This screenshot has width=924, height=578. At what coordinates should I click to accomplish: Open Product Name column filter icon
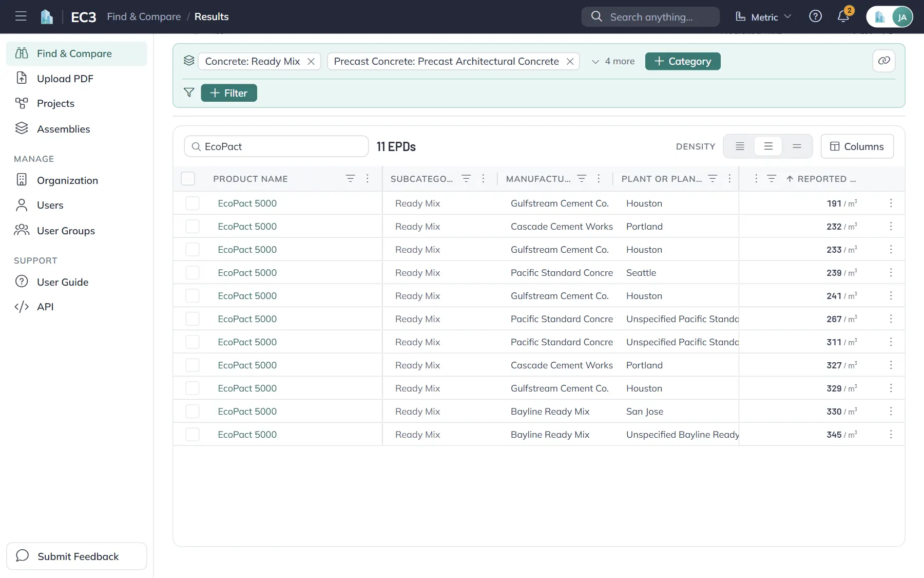(350, 178)
